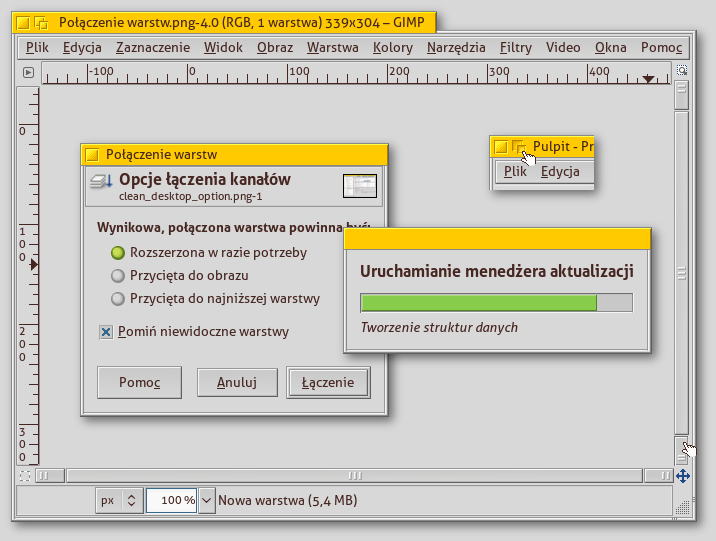Click the horizontal scrollbar of the canvas
This screenshot has width=716, height=541.
[x=355, y=476]
